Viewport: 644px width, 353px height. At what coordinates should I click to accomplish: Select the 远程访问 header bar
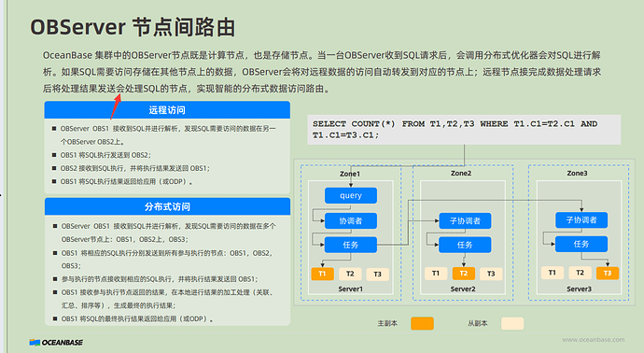click(x=167, y=110)
